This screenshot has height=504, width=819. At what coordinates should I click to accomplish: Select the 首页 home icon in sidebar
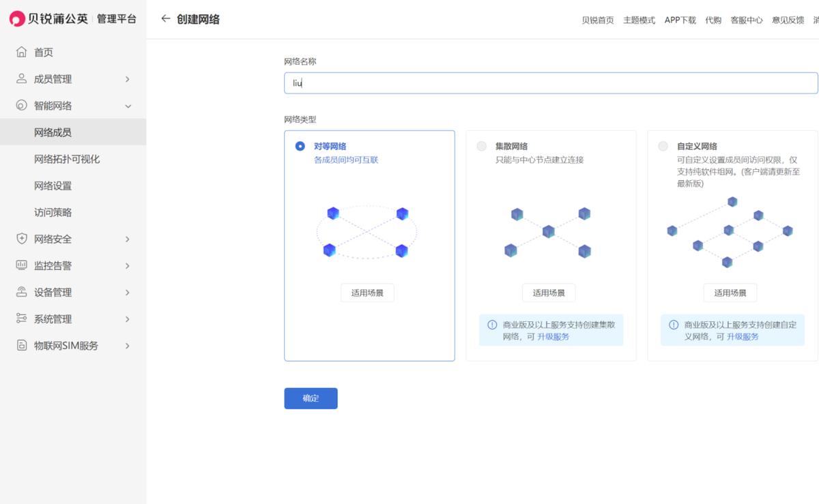pos(22,52)
